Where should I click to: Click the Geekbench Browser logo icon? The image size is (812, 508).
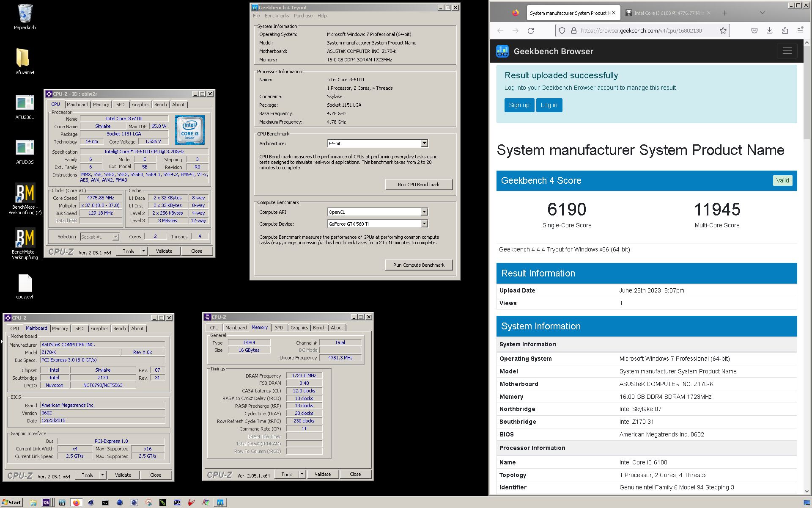coord(502,51)
